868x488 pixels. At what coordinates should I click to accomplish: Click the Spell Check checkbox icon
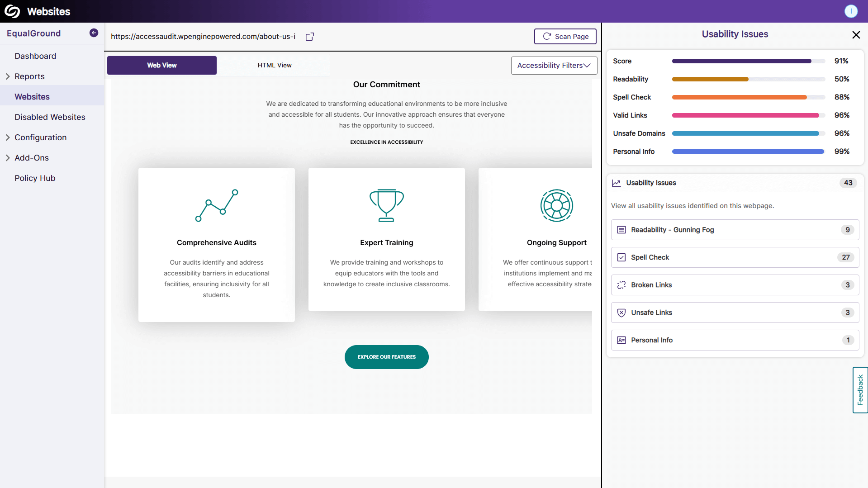(621, 257)
